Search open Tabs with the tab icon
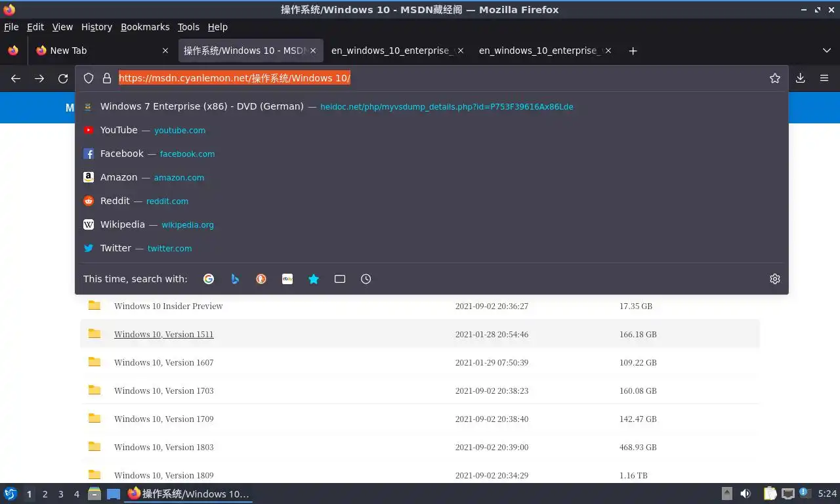840x504 pixels. click(x=340, y=279)
